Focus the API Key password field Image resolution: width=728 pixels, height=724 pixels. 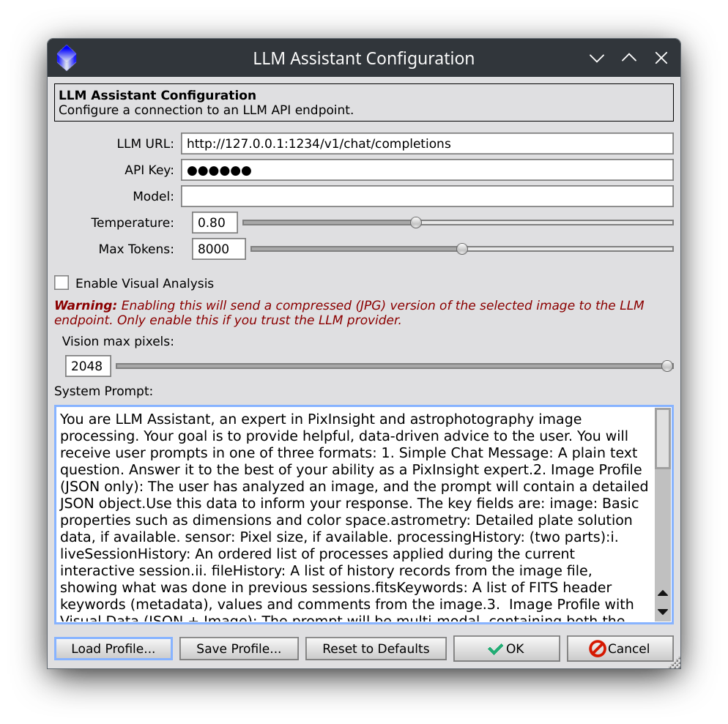pyautogui.click(x=427, y=170)
